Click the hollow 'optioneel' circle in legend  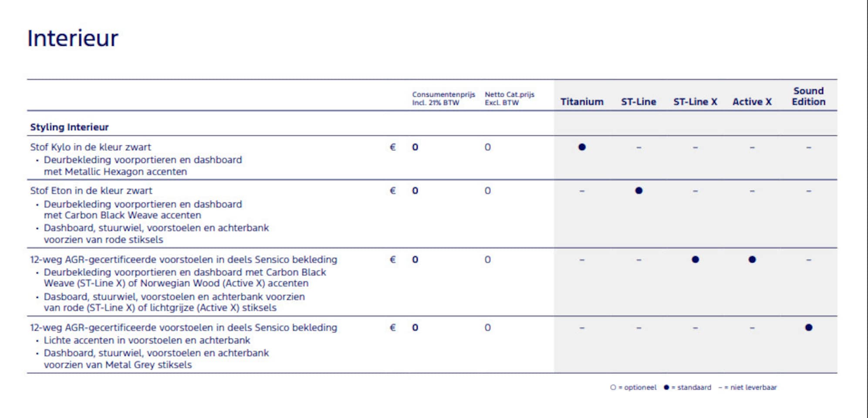613,388
